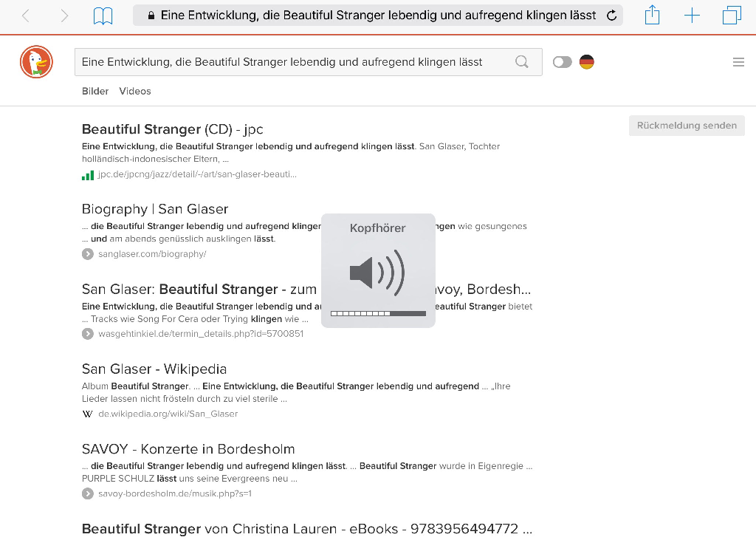Submit search with the magnifier icon
The image size is (756, 540).
pos(522,62)
